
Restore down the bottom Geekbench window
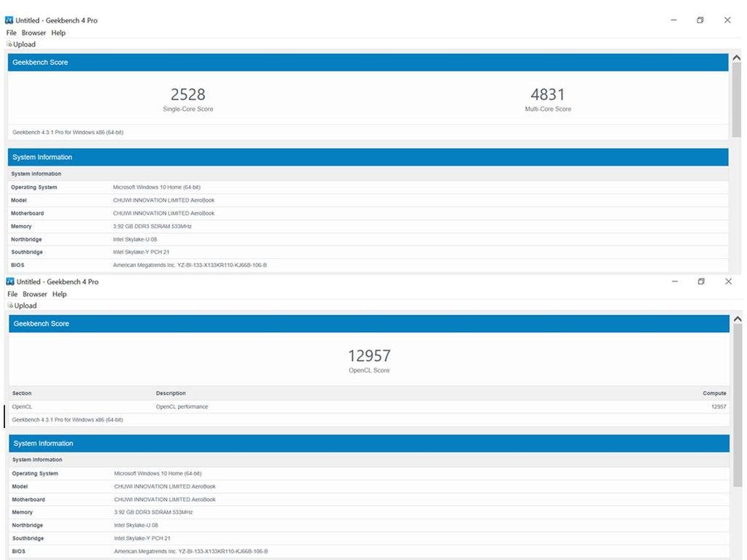pyautogui.click(x=701, y=281)
